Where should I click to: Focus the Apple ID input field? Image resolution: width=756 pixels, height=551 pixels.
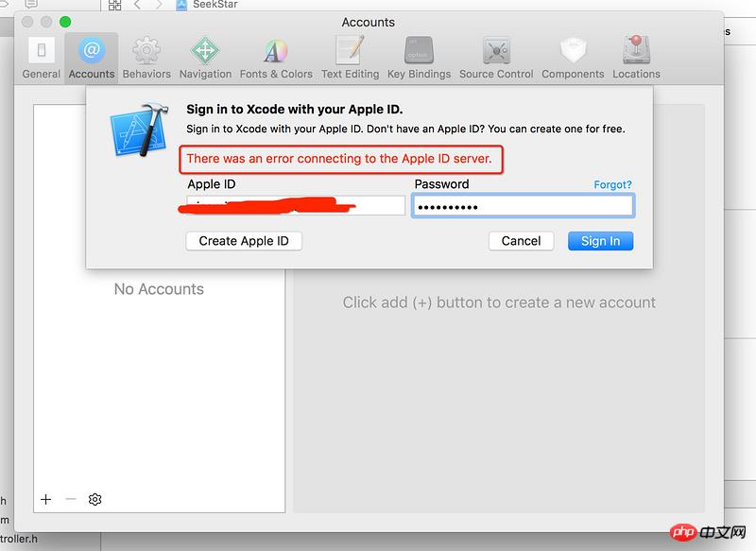click(x=296, y=205)
